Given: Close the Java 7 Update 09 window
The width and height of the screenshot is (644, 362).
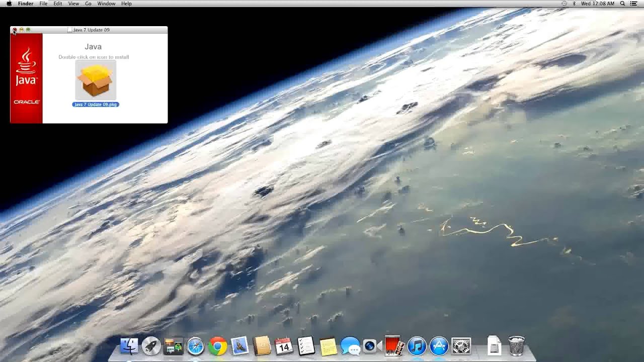Looking at the screenshot, I should tap(15, 30).
